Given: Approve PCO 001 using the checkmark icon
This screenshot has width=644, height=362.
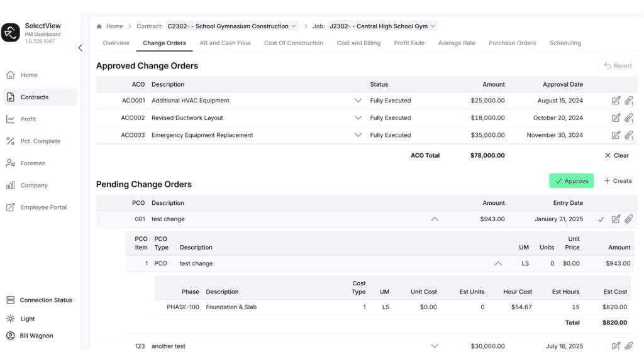Looking at the screenshot, I should pos(601,219).
